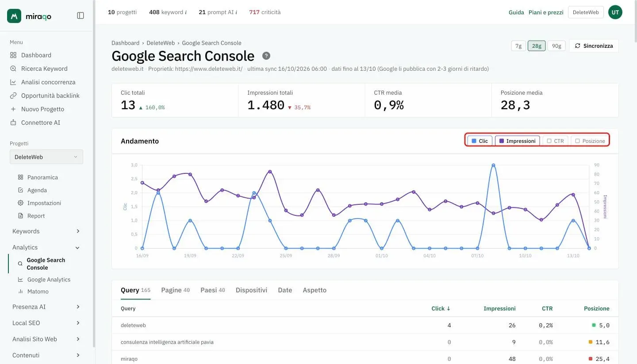Switch to the Aspetto tab
Screen dimensions: 637x364
tap(315, 290)
